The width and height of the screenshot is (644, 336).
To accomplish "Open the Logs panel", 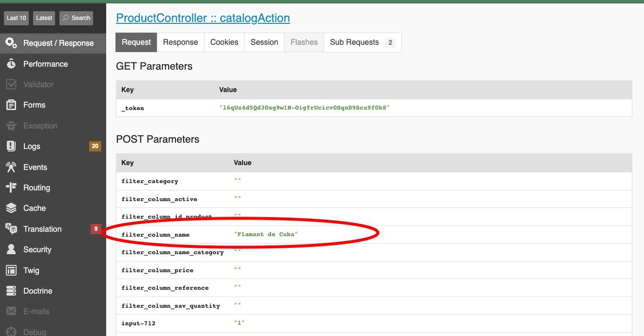I will coord(53,146).
